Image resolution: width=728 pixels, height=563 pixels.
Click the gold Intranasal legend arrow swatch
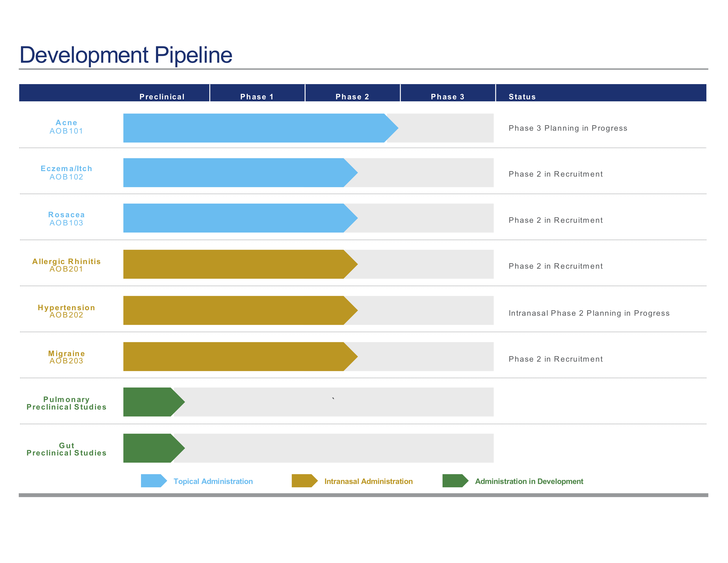(305, 481)
